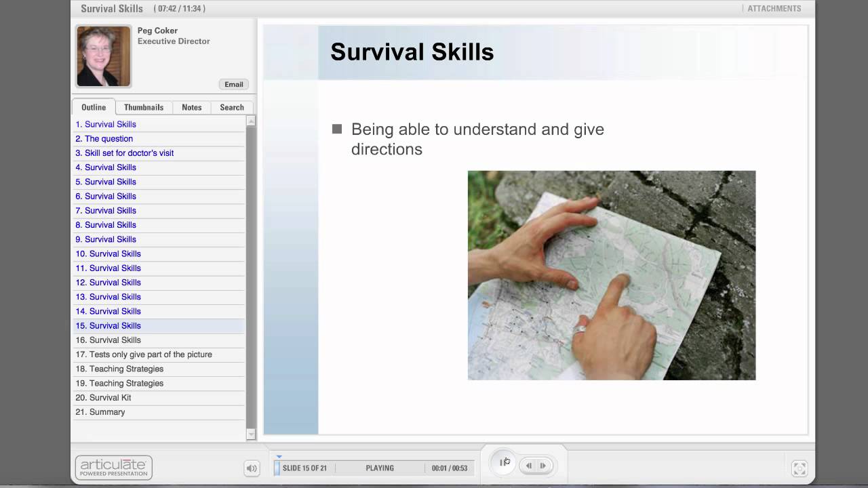Screen dimensions: 868x488
Task: Jump to slide 20. Survival Kit
Action: coord(159,397)
